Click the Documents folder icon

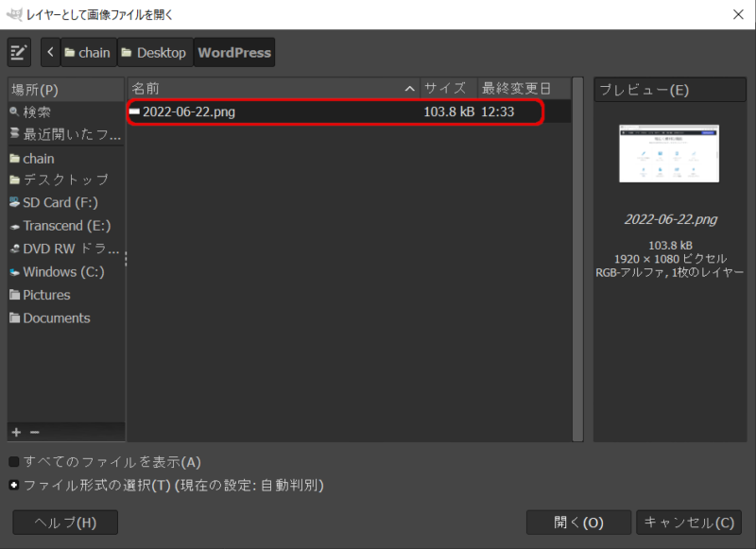pos(14,317)
